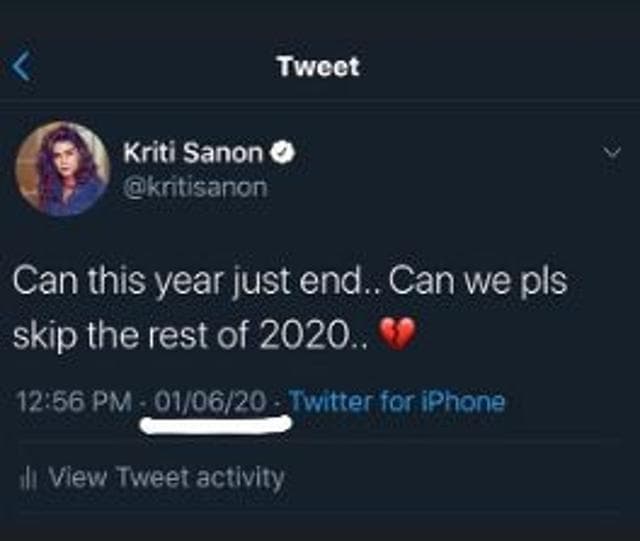Open the Twitter for iPhone source link

[x=397, y=401]
